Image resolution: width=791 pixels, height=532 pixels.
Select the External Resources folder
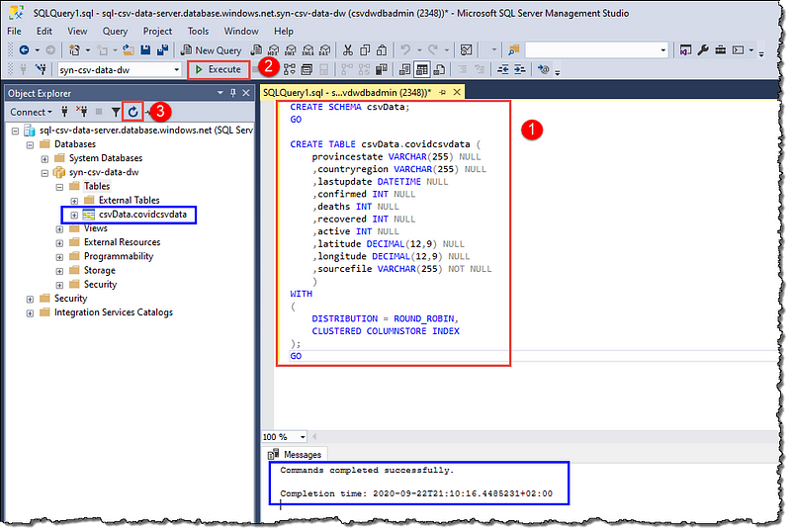[x=122, y=242]
